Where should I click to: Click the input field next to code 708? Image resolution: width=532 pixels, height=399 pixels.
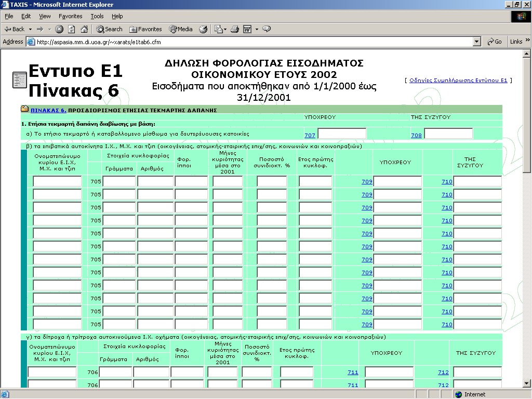point(448,134)
